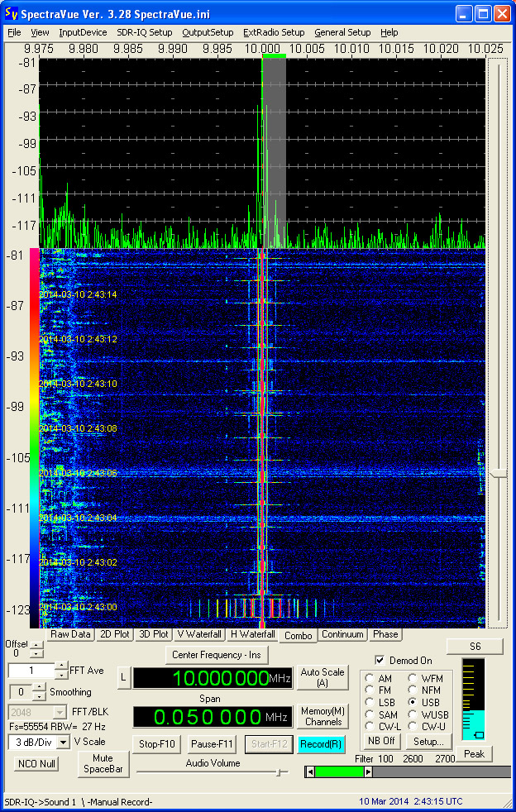Switch to the Raw Data tab

click(x=70, y=634)
